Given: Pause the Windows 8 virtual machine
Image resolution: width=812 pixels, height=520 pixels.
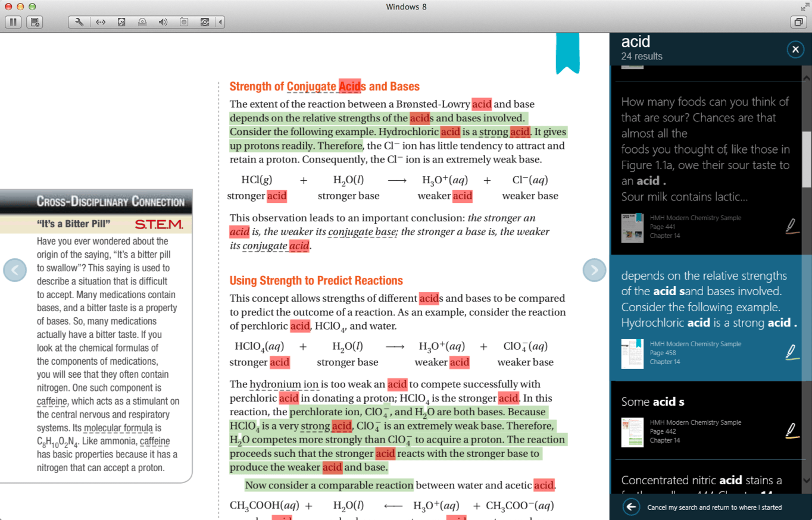Looking at the screenshot, I should 13,22.
